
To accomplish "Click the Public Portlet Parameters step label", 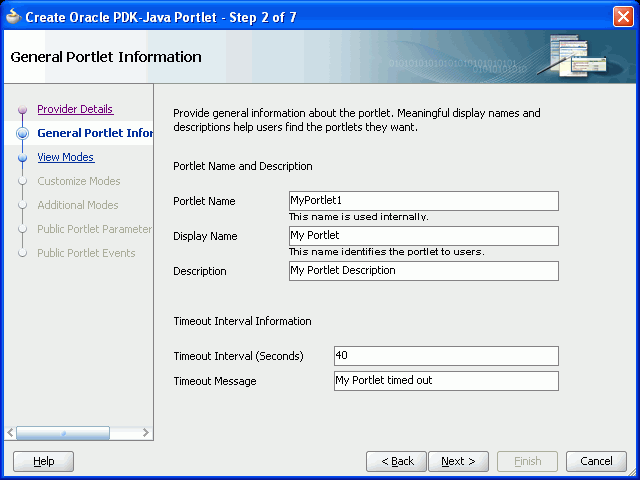I will [x=95, y=229].
